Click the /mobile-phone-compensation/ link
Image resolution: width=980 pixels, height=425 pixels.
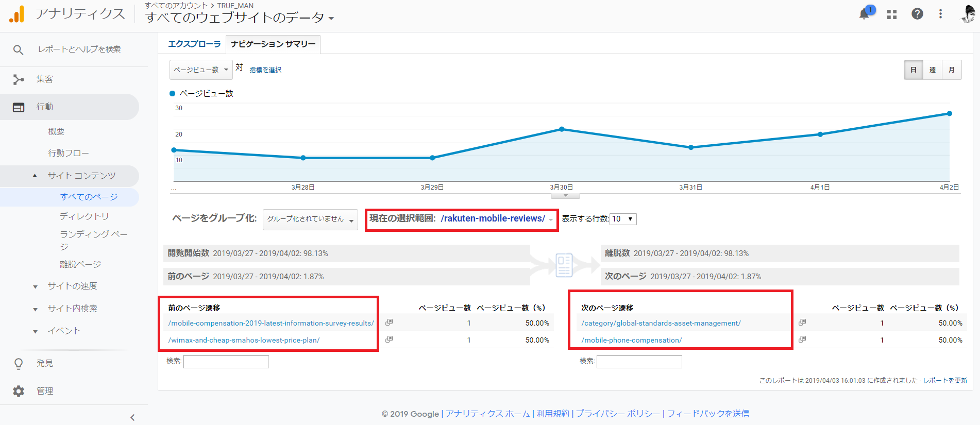point(632,340)
